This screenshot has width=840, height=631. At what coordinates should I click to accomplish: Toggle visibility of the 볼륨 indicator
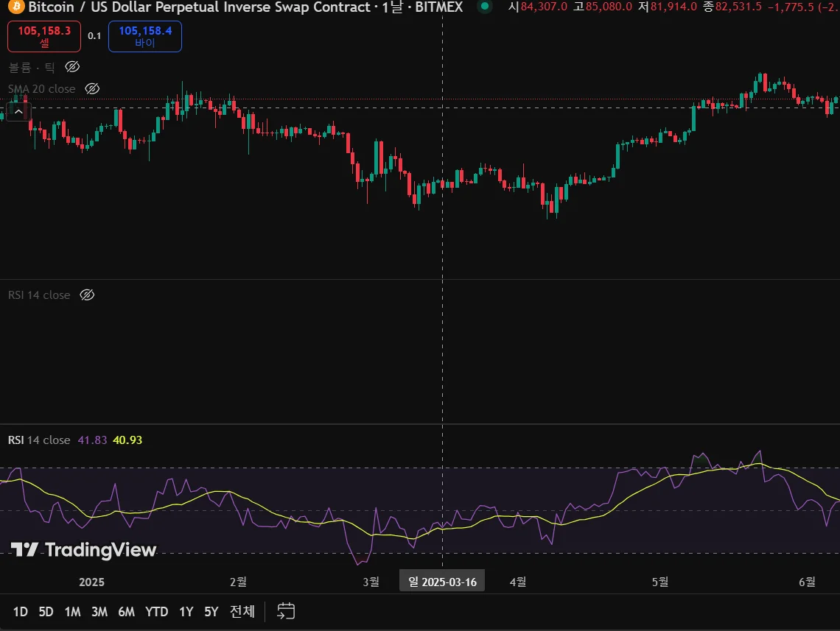coord(72,67)
